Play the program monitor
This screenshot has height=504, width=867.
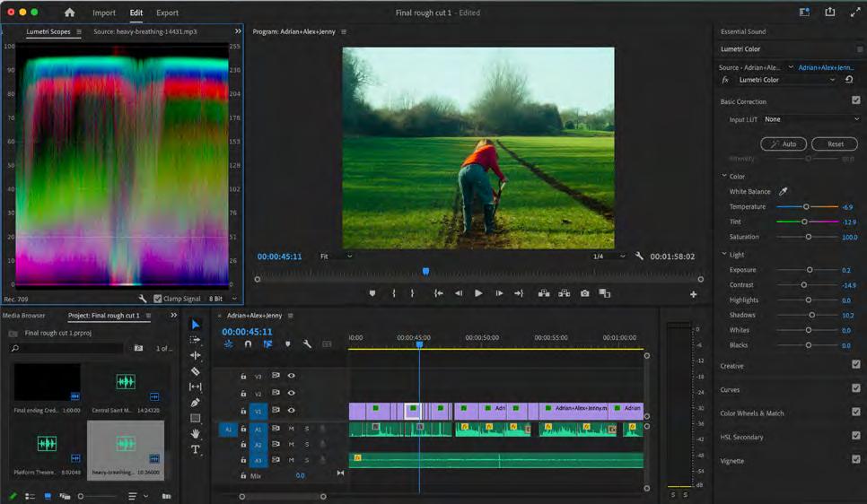478,293
